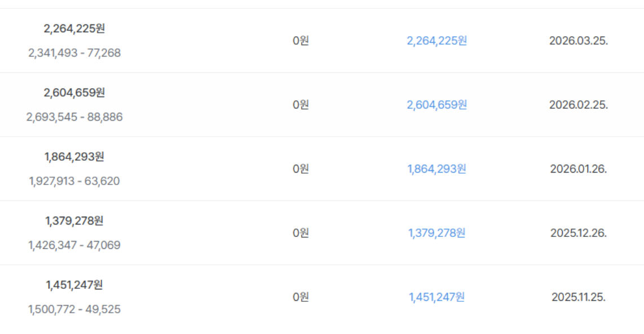Click the bold black 1,864,293원 amount

[74, 157]
